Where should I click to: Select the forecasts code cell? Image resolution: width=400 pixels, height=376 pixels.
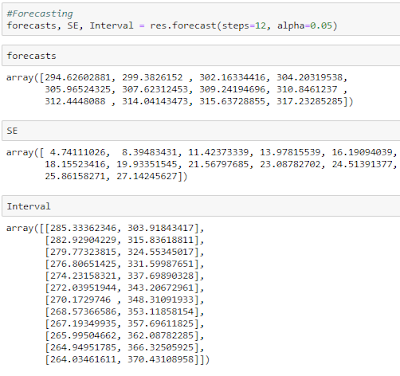click(x=201, y=56)
